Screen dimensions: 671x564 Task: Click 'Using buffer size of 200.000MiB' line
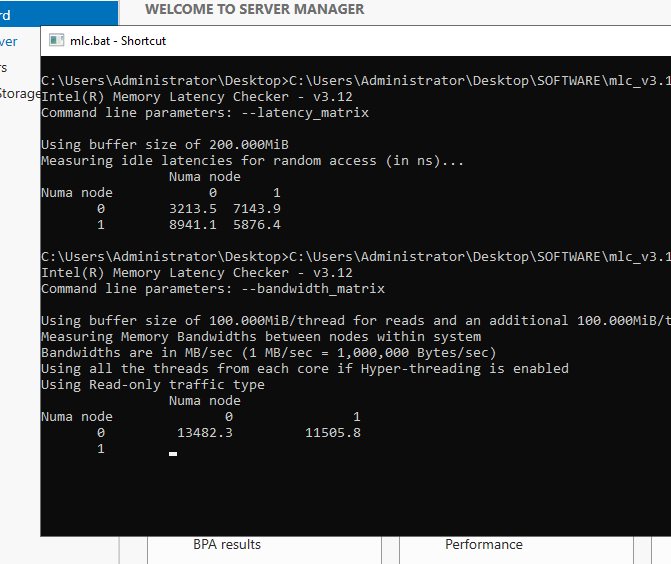point(165,145)
